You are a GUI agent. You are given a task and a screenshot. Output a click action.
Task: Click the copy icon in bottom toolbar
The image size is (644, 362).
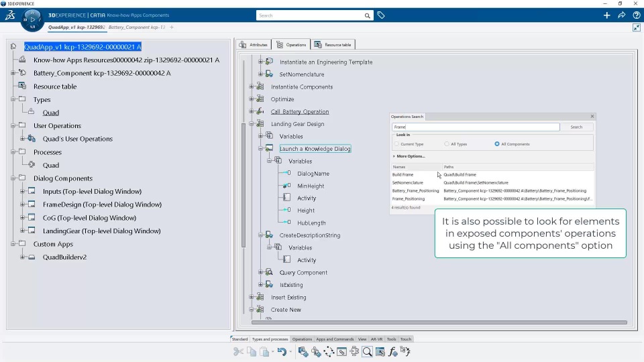(252, 352)
